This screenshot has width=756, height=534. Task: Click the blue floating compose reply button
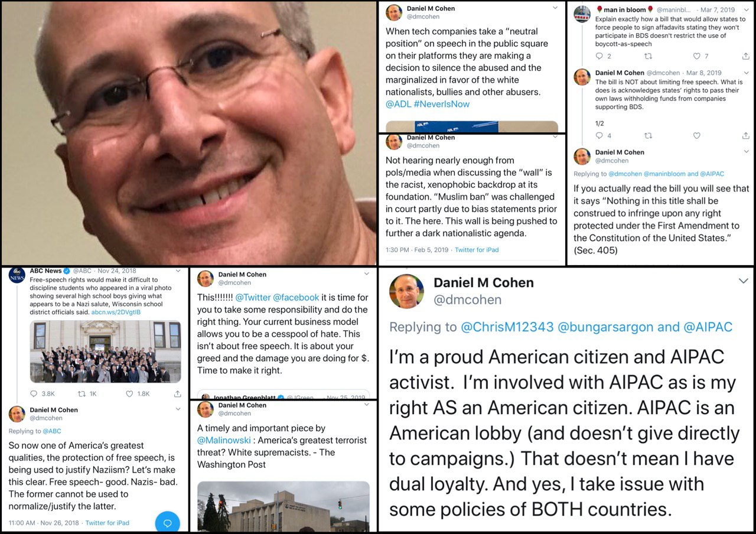167,523
